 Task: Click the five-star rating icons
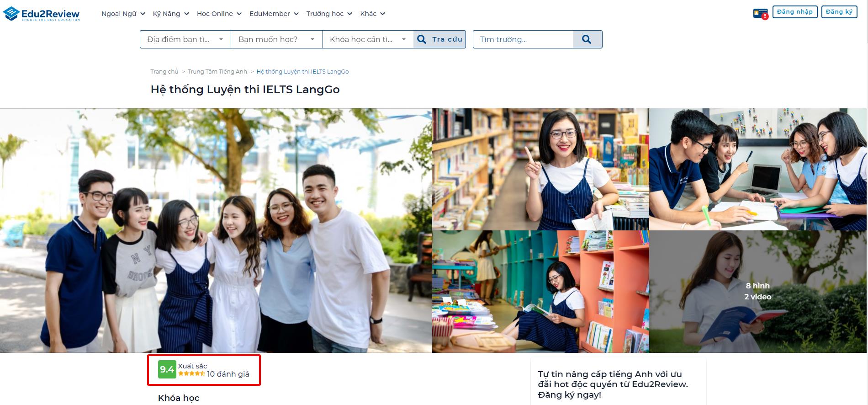[191, 373]
